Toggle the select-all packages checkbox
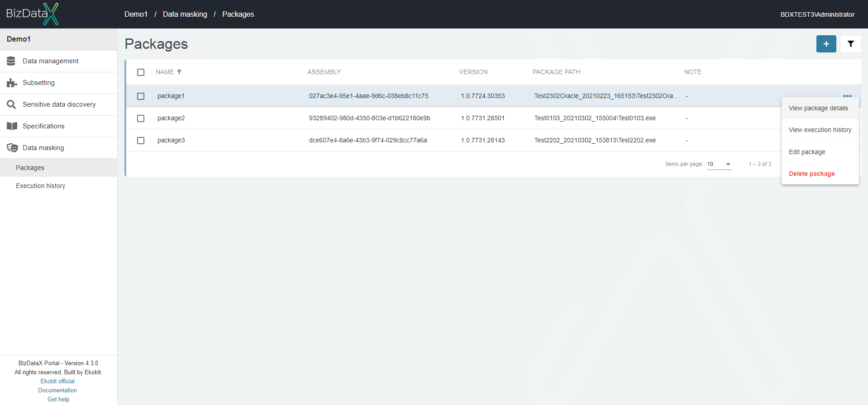Image resolution: width=868 pixels, height=405 pixels. (141, 72)
